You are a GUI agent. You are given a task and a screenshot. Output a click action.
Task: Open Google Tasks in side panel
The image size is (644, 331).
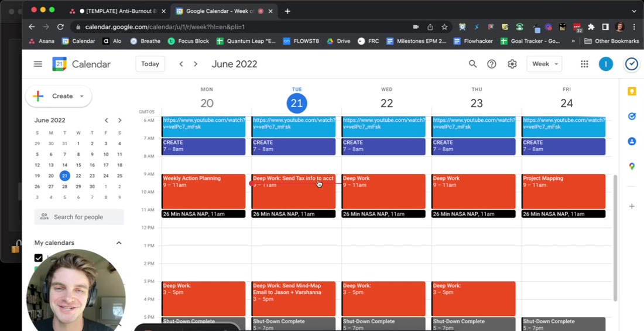point(632,117)
